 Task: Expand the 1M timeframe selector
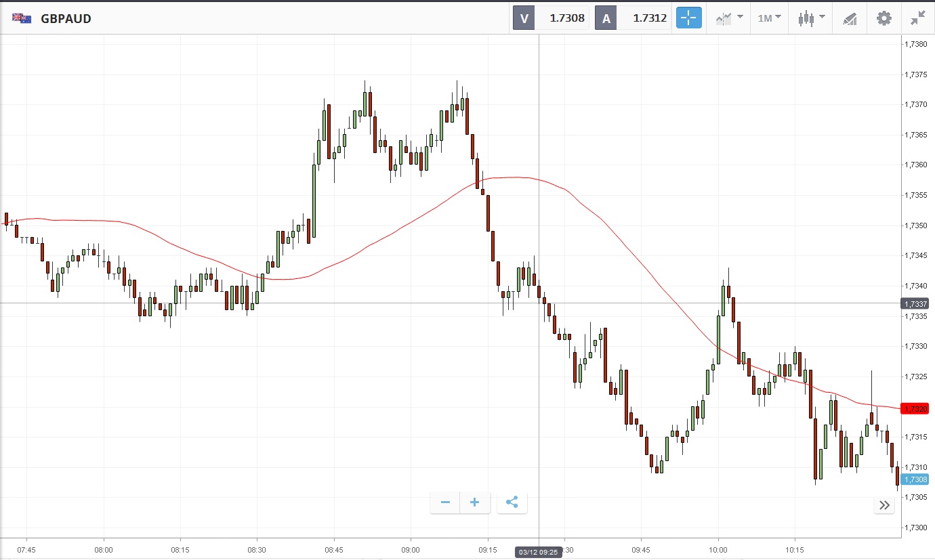coord(769,18)
